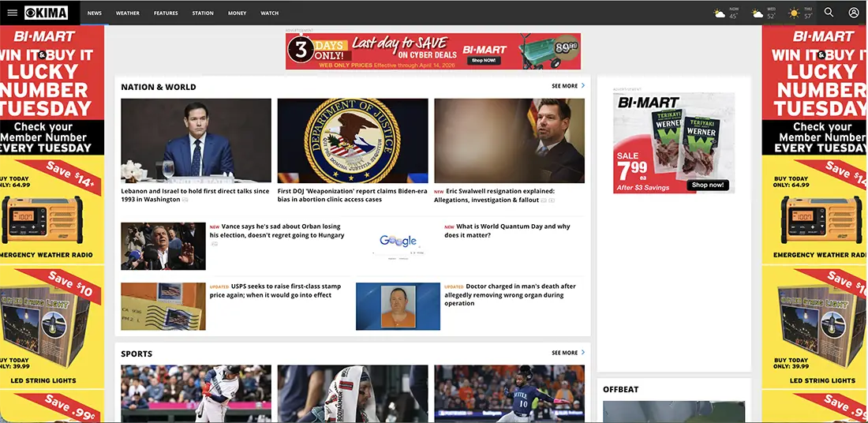Screen dimensions: 868x423
Task: Open the Watch menu item
Action: pyautogui.click(x=270, y=13)
